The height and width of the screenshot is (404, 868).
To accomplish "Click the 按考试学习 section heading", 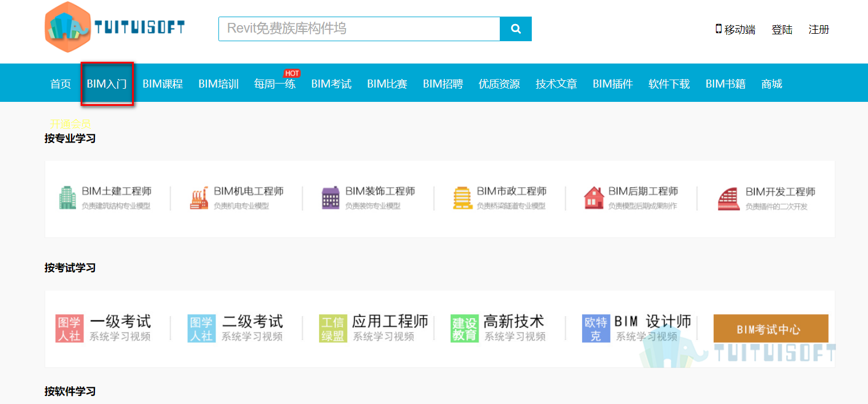I will (x=70, y=268).
